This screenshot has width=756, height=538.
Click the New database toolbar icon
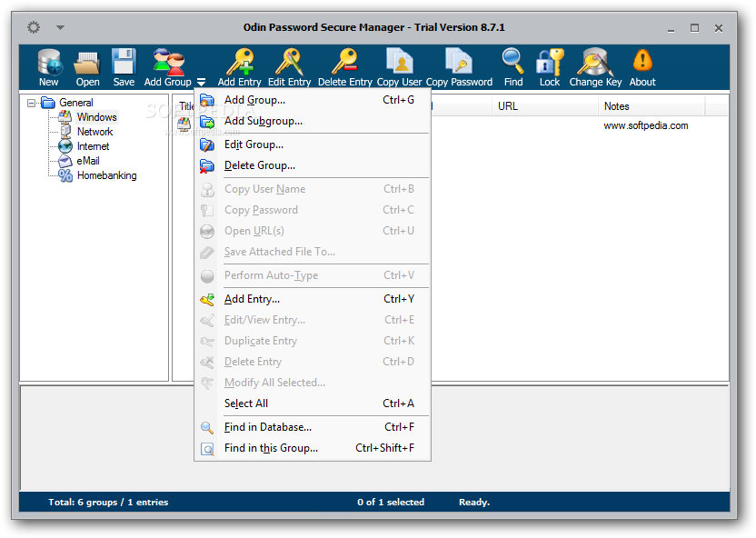pyautogui.click(x=50, y=62)
